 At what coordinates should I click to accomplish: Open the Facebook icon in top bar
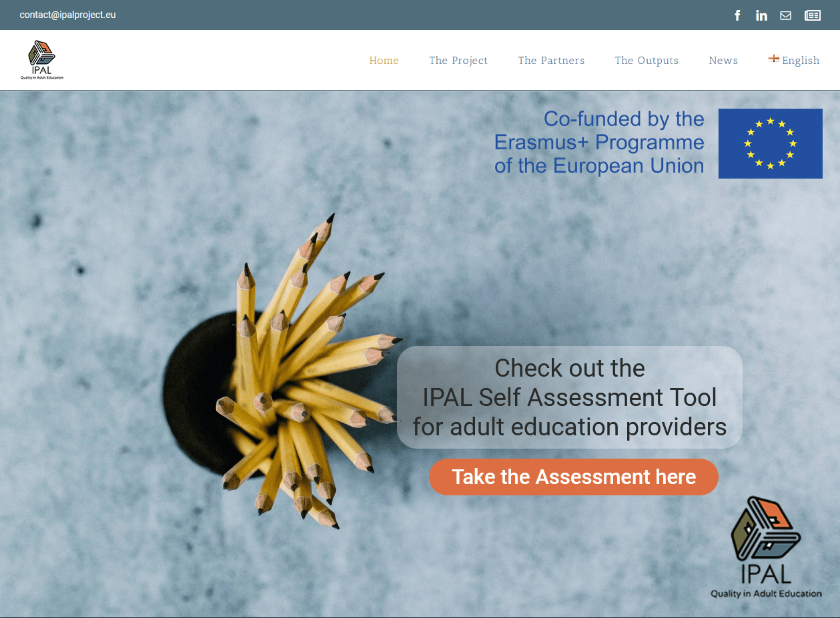point(737,15)
